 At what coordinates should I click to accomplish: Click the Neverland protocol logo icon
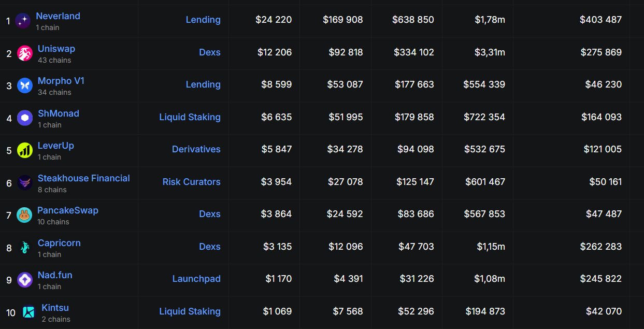pyautogui.click(x=23, y=21)
